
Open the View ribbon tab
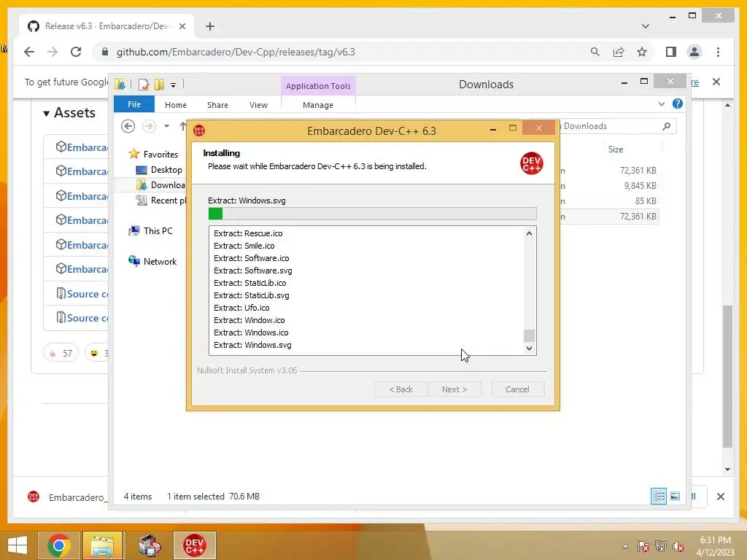(259, 105)
